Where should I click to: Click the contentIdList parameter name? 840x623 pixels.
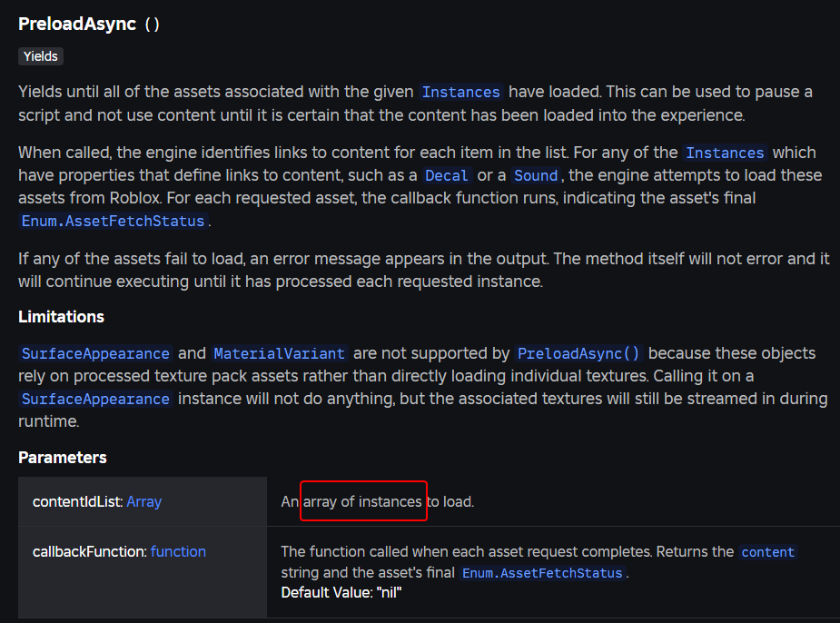(78, 502)
